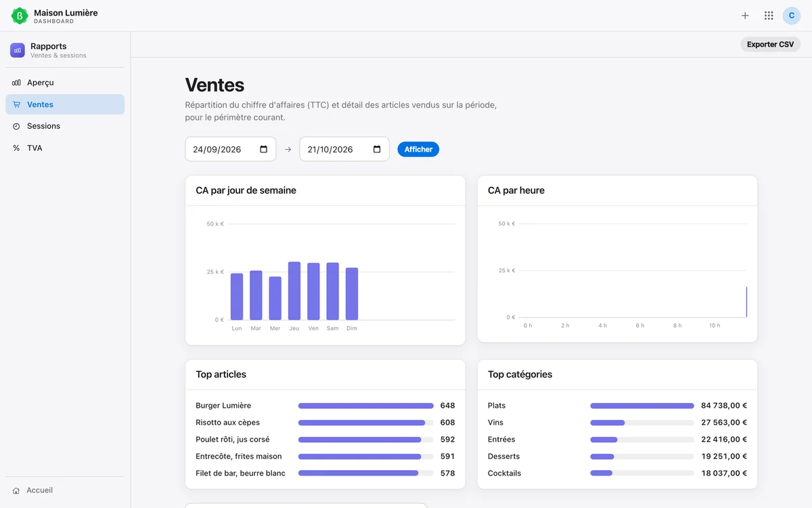Click the Jeu bar in weekday chart
The width and height of the screenshot is (812, 508).
pyautogui.click(x=294, y=291)
